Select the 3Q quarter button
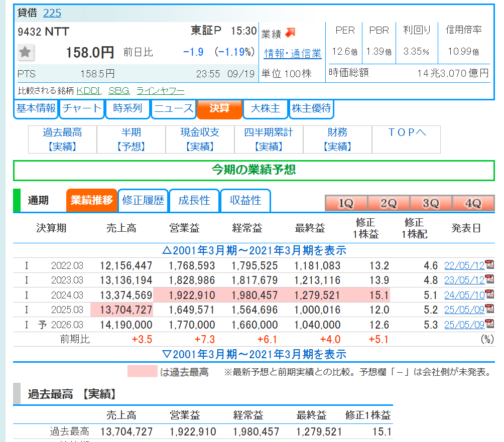The width and height of the screenshot is (504, 442). click(x=430, y=203)
